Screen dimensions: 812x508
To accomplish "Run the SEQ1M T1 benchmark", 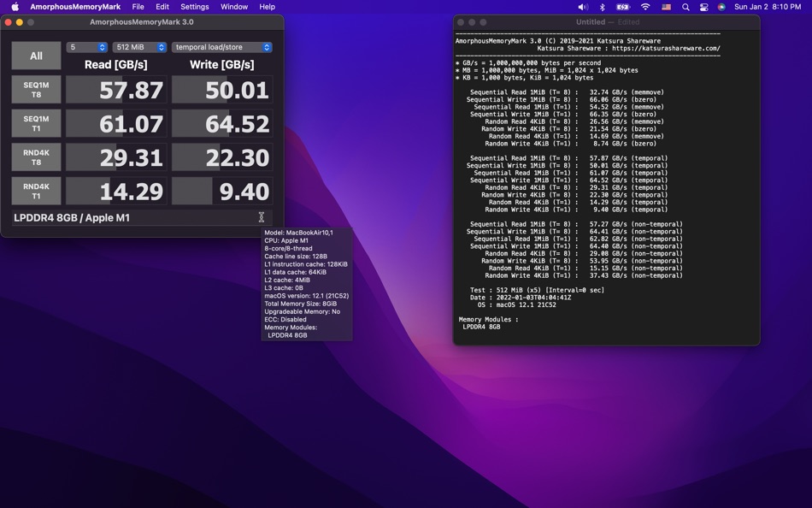I will point(36,123).
